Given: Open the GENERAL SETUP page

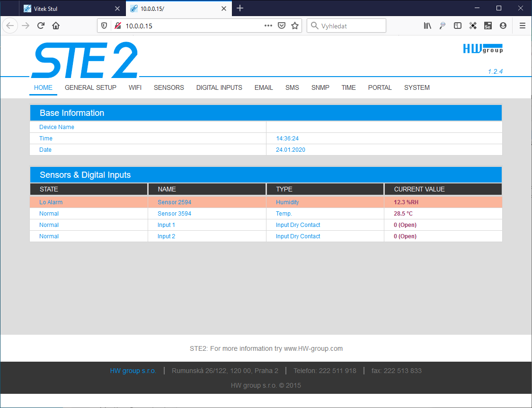Looking at the screenshot, I should tap(90, 88).
